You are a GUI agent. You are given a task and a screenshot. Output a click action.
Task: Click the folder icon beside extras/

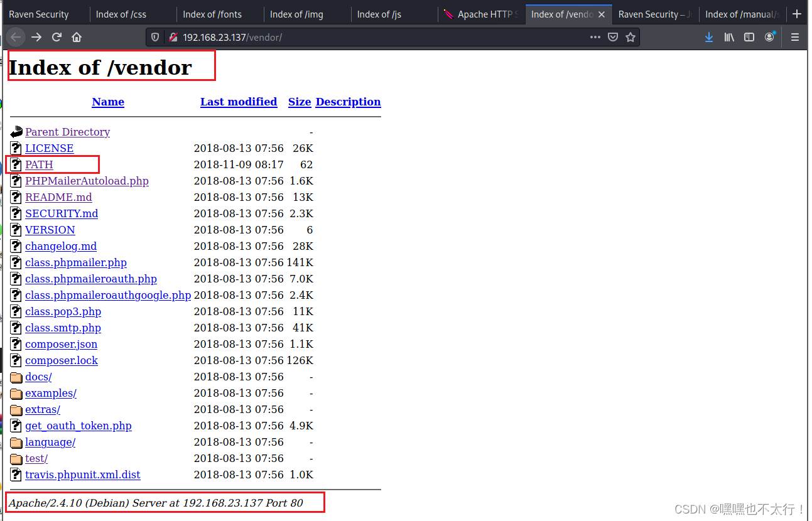click(16, 410)
